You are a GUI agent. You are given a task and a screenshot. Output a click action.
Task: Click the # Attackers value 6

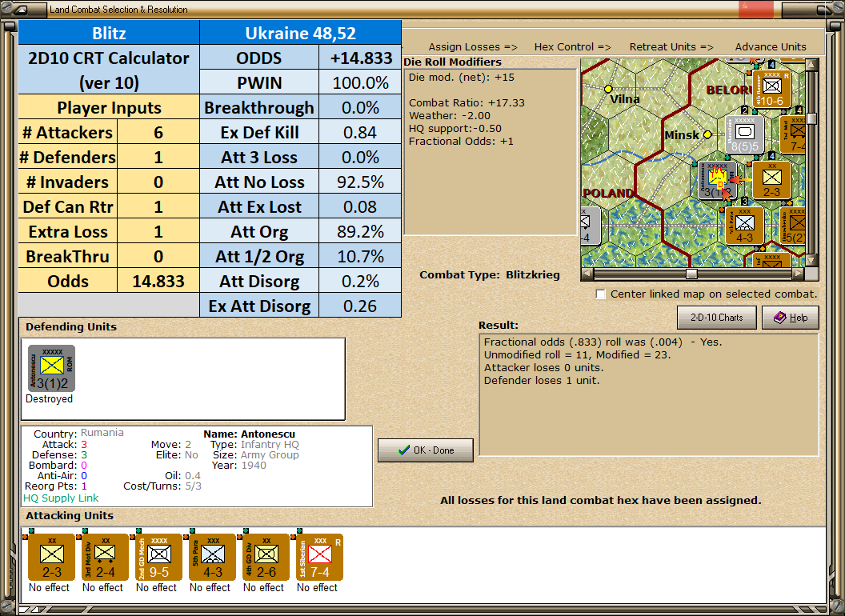click(158, 132)
